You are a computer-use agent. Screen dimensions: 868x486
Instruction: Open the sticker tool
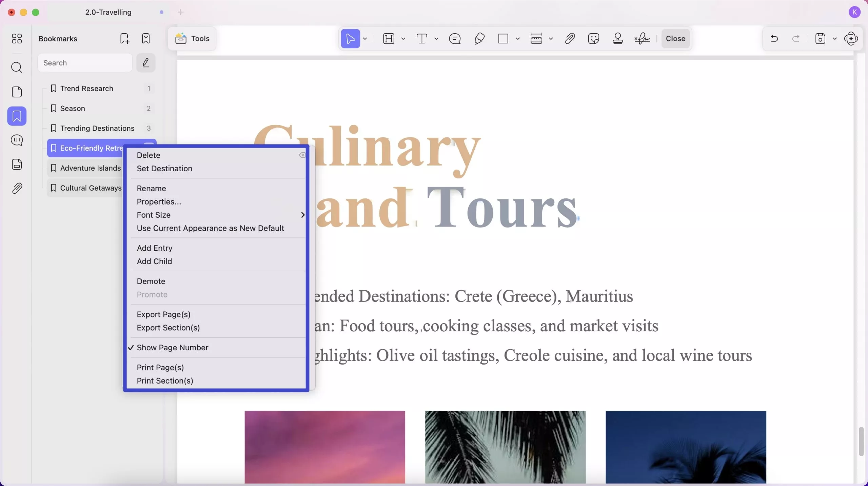[594, 39]
